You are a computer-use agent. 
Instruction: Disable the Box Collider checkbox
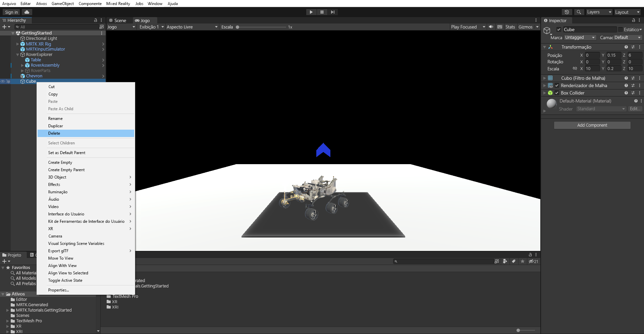click(x=557, y=93)
